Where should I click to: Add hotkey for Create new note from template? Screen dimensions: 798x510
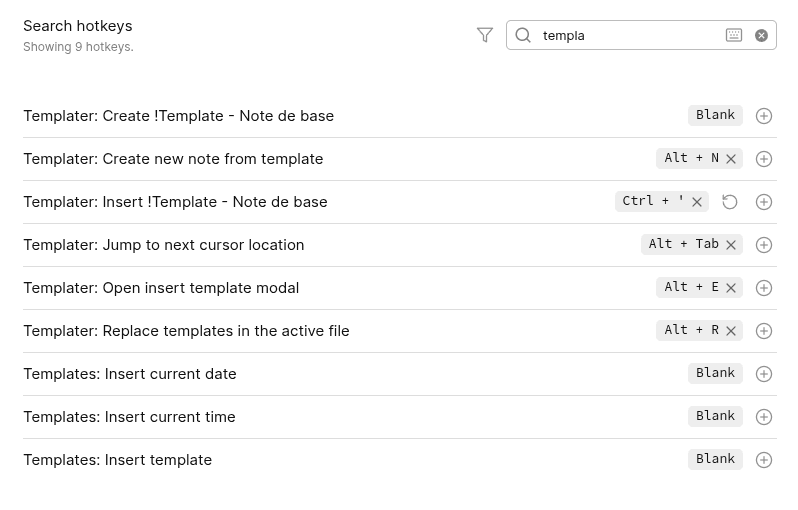[764, 159]
